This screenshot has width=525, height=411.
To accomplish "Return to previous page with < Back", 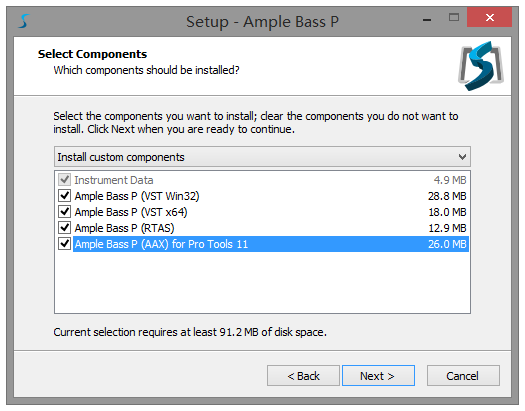I will click(303, 376).
